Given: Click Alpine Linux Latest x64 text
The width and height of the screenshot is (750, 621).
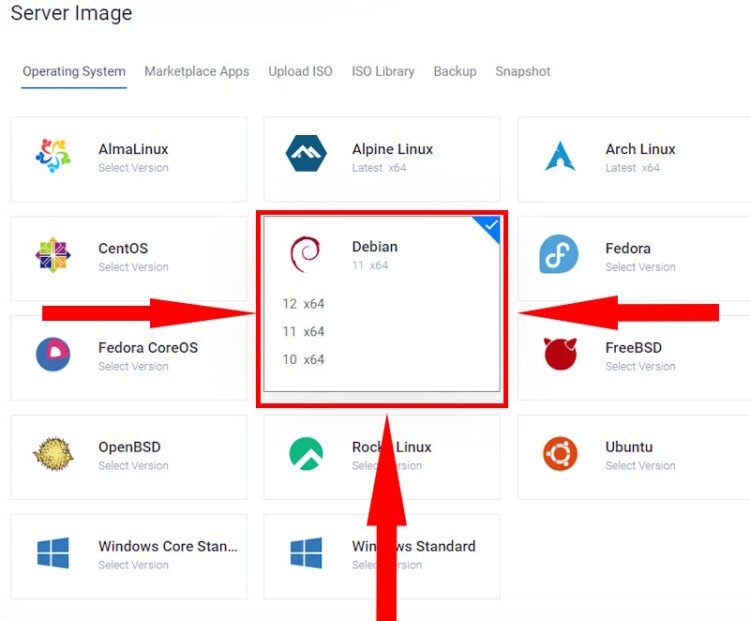Looking at the screenshot, I should coord(379,168).
